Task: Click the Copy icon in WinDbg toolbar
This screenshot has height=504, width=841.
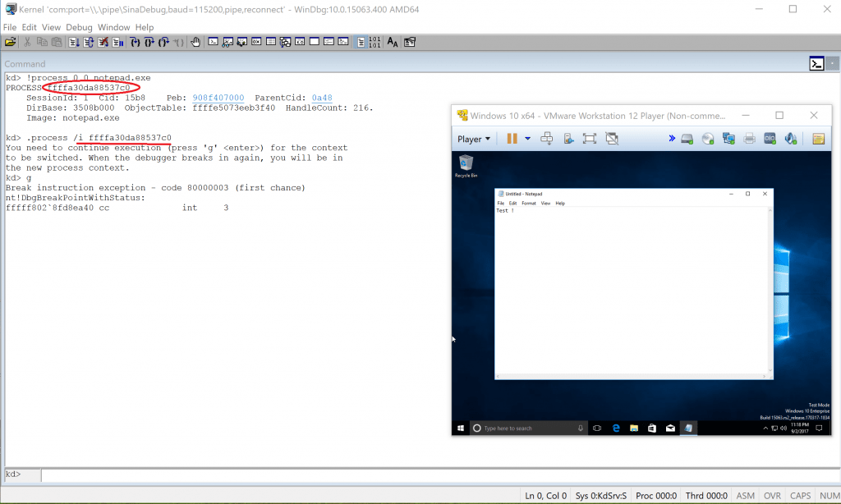Action: click(42, 42)
